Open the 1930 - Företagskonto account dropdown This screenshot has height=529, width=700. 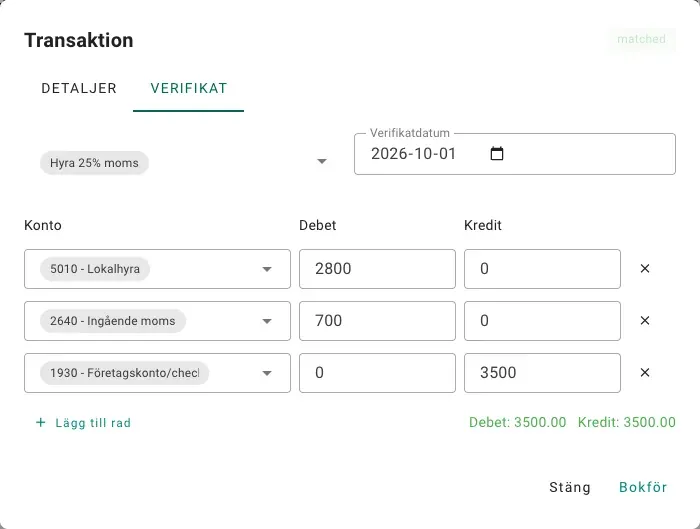pyautogui.click(x=267, y=373)
